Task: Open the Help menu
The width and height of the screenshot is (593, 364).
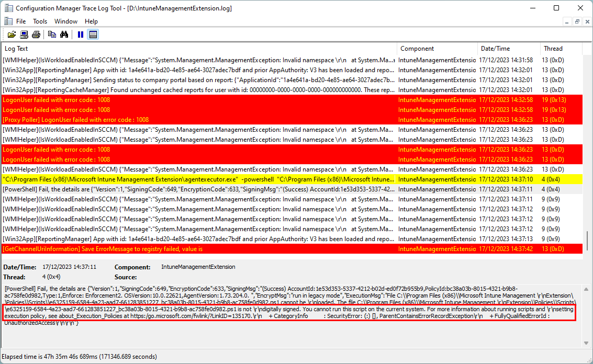Action: coord(91,21)
